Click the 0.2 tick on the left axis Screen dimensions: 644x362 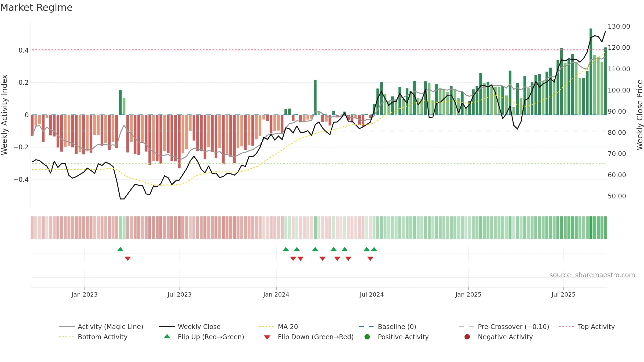coord(24,82)
